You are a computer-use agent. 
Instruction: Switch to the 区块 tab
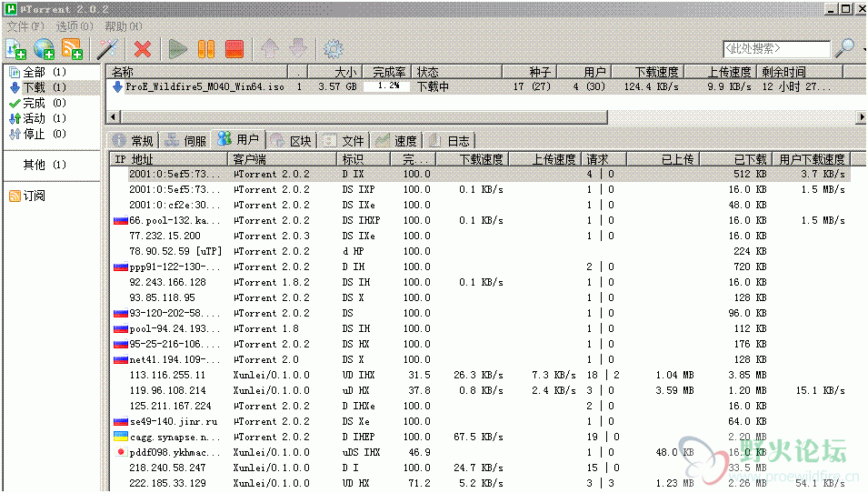(x=293, y=141)
